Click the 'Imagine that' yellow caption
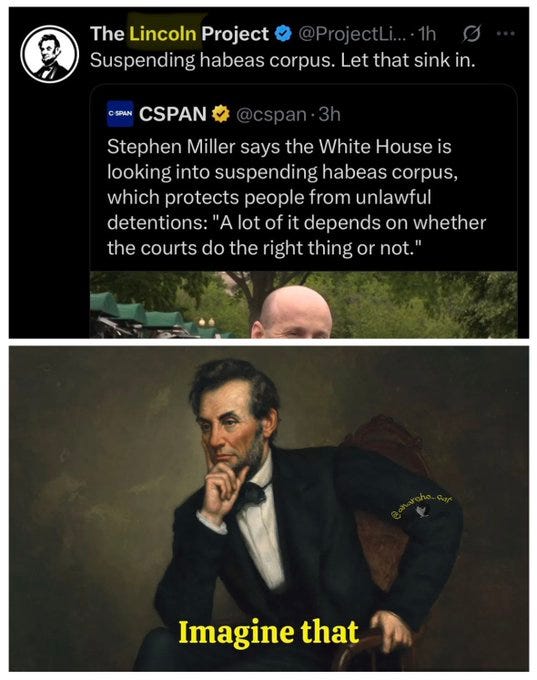Screen dimensions: 537x680 [268, 631]
